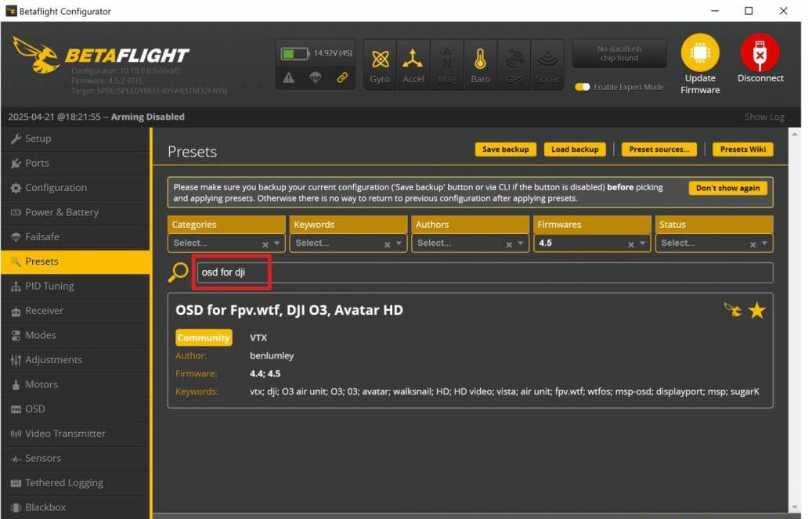
Task: Switch to the Failsafe tab
Action: coord(76,237)
